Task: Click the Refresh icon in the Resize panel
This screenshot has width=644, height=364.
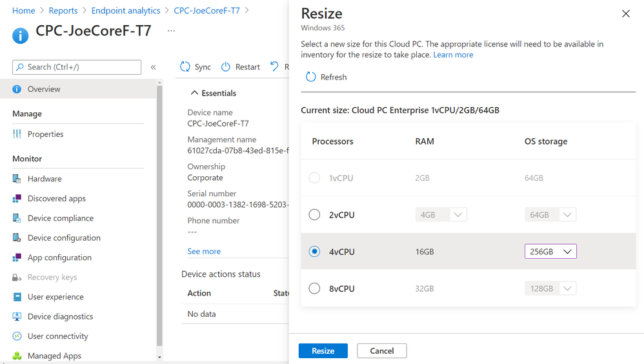Action: point(310,77)
